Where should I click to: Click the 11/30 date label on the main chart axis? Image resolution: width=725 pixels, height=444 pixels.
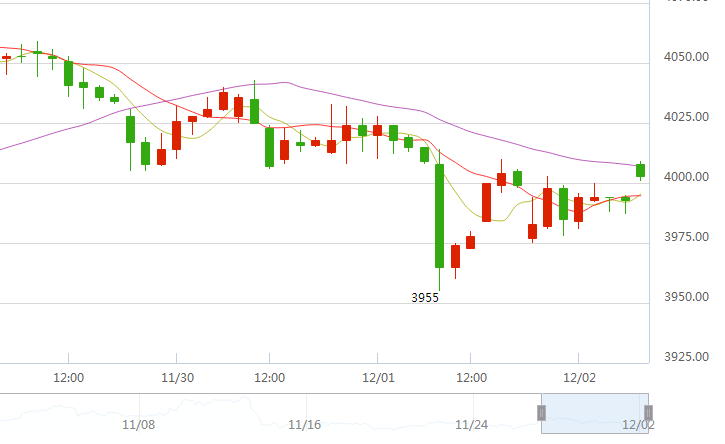[176, 378]
